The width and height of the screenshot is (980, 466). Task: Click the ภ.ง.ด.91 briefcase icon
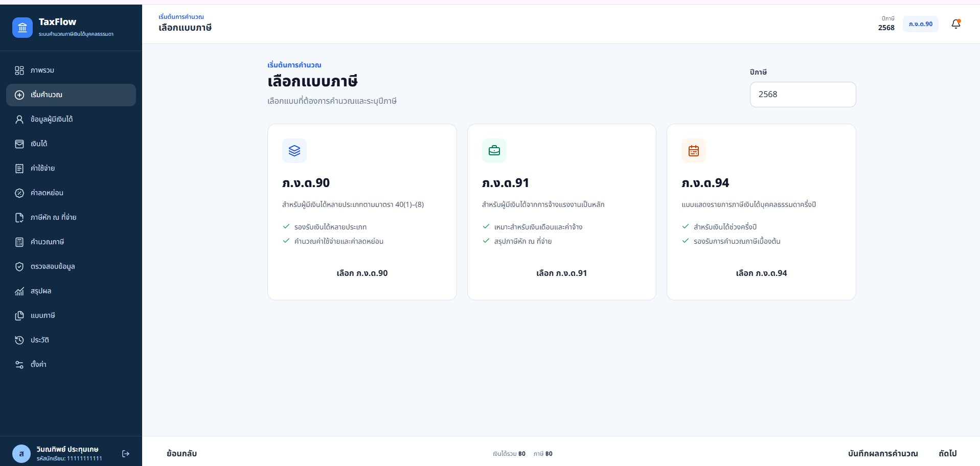(494, 151)
